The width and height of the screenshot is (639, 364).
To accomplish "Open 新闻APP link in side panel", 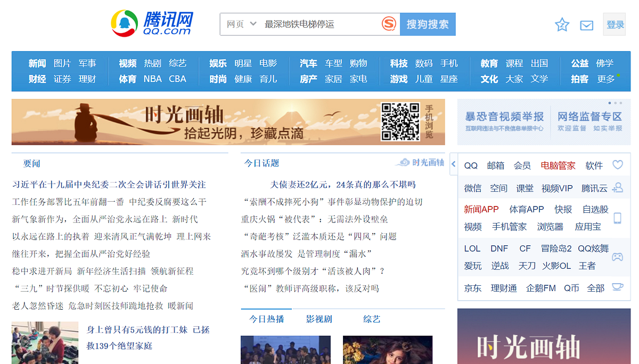I will click(481, 209).
